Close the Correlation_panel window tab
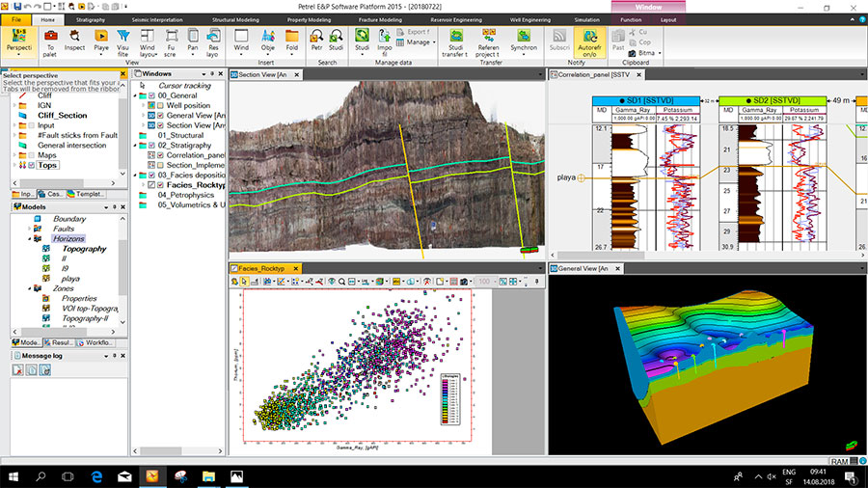 coord(638,74)
